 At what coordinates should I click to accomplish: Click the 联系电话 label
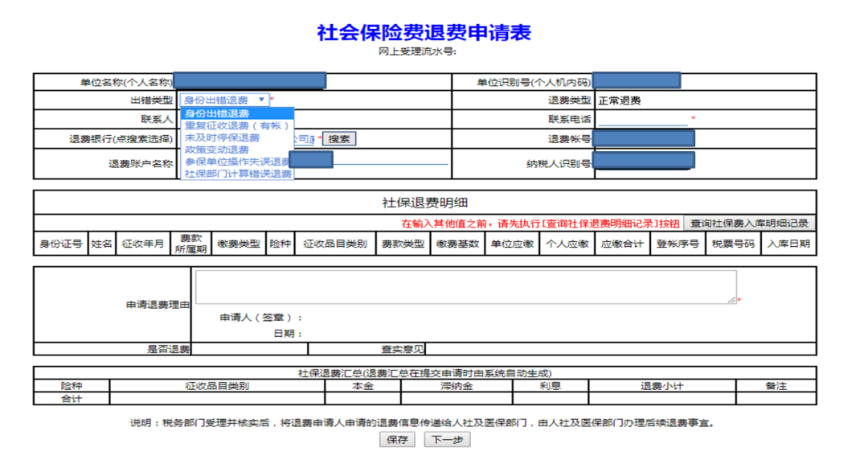[x=570, y=119]
